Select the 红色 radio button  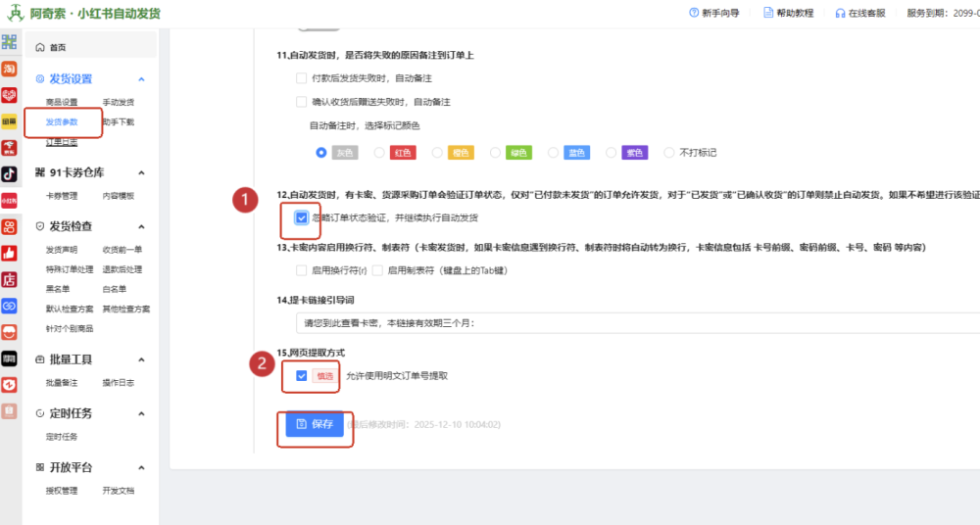pyautogui.click(x=379, y=153)
